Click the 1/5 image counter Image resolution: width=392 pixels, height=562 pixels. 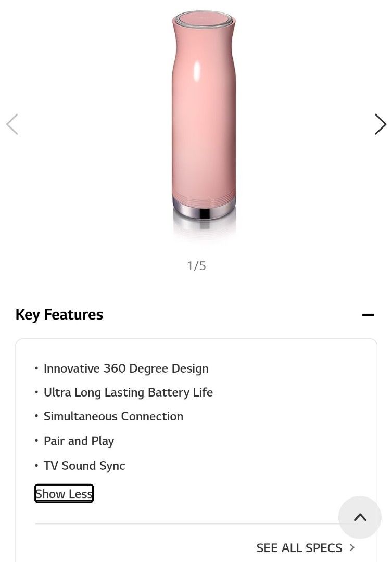196,266
